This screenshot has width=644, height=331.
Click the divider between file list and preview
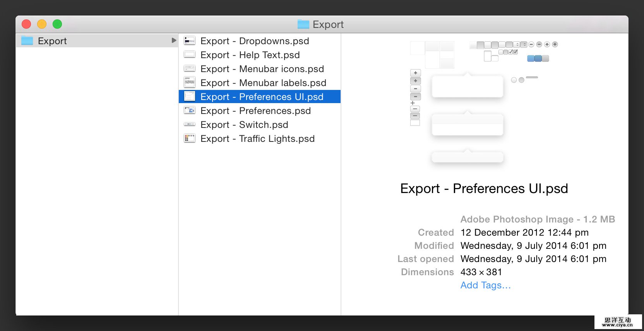341,174
